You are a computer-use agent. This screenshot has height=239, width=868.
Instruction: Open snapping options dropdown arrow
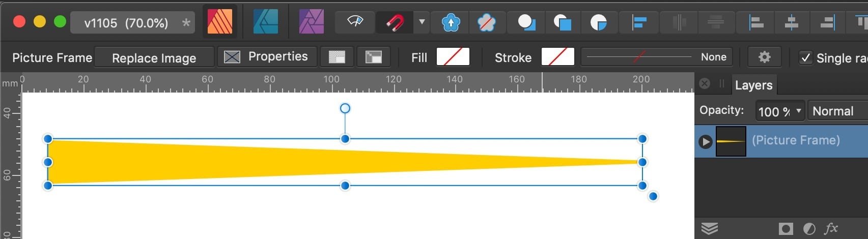[x=422, y=22]
